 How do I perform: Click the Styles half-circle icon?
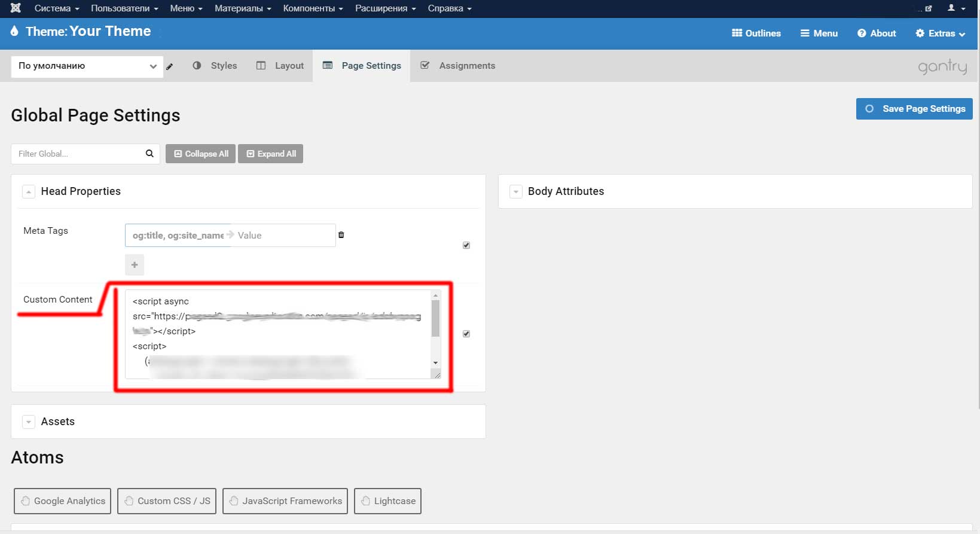point(197,66)
